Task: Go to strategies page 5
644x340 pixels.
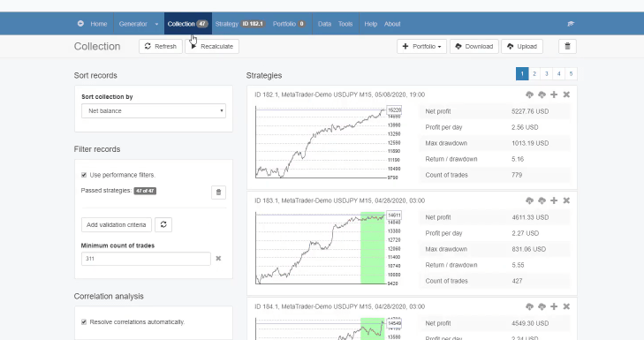Action: click(x=571, y=74)
